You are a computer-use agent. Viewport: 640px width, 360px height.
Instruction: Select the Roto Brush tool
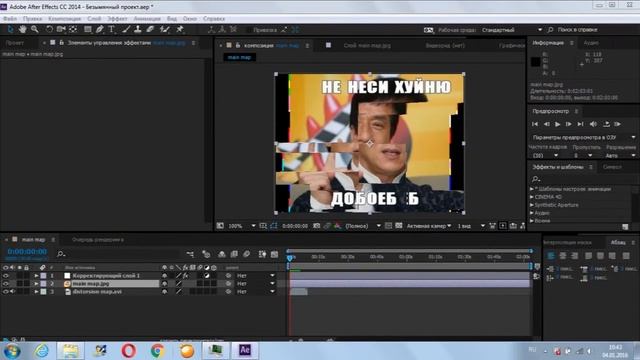[x=164, y=29]
